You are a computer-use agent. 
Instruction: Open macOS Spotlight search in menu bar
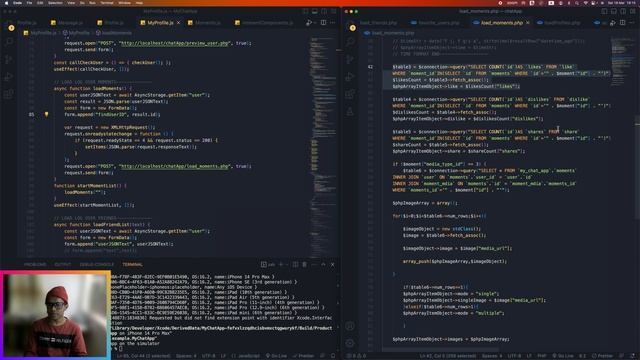click(x=577, y=3)
